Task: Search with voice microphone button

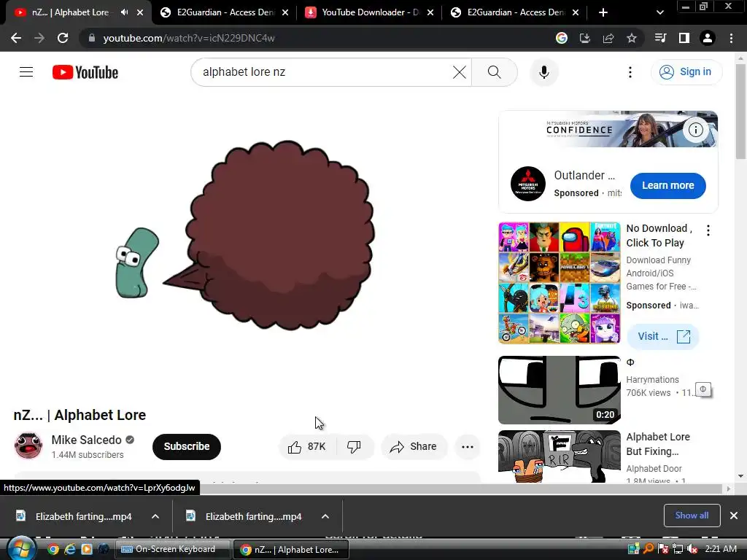Action: coord(544,72)
